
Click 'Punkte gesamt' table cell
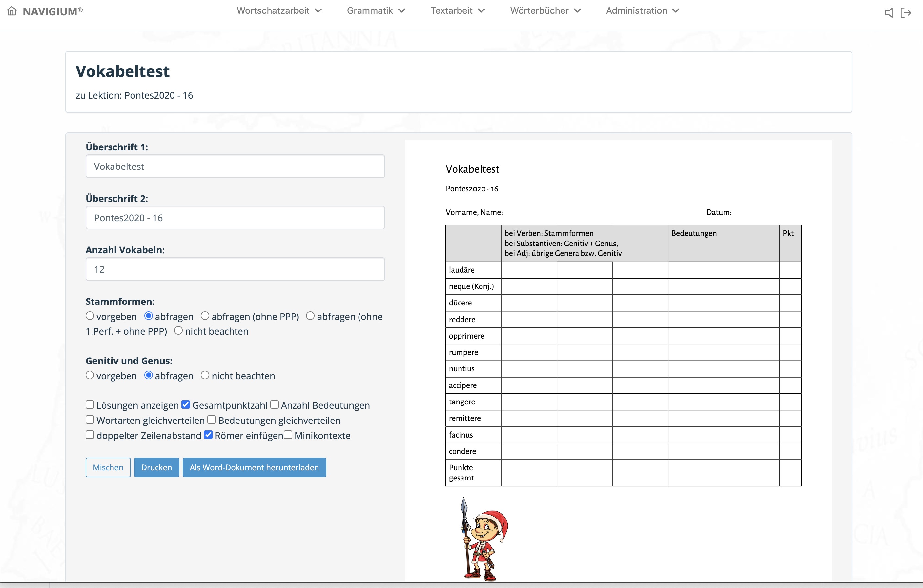[473, 473]
